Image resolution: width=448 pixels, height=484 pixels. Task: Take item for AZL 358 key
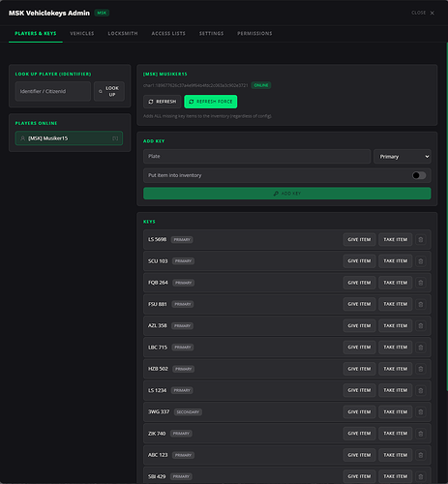[x=395, y=325]
